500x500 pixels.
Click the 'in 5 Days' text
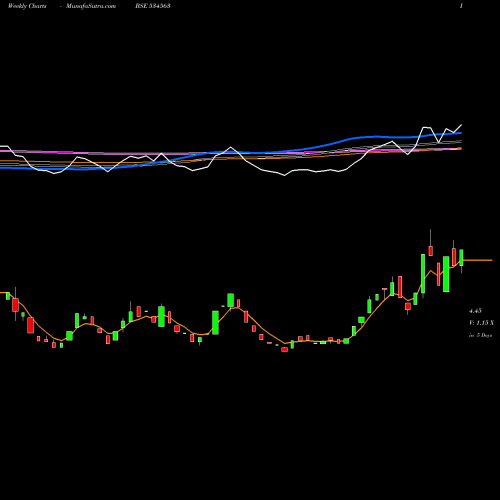click(x=480, y=335)
